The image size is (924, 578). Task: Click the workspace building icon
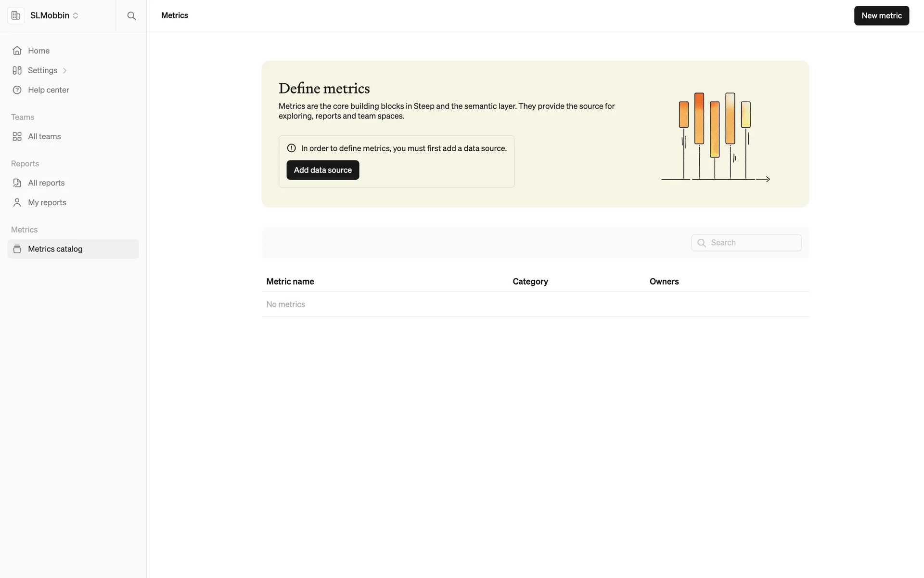pyautogui.click(x=16, y=15)
